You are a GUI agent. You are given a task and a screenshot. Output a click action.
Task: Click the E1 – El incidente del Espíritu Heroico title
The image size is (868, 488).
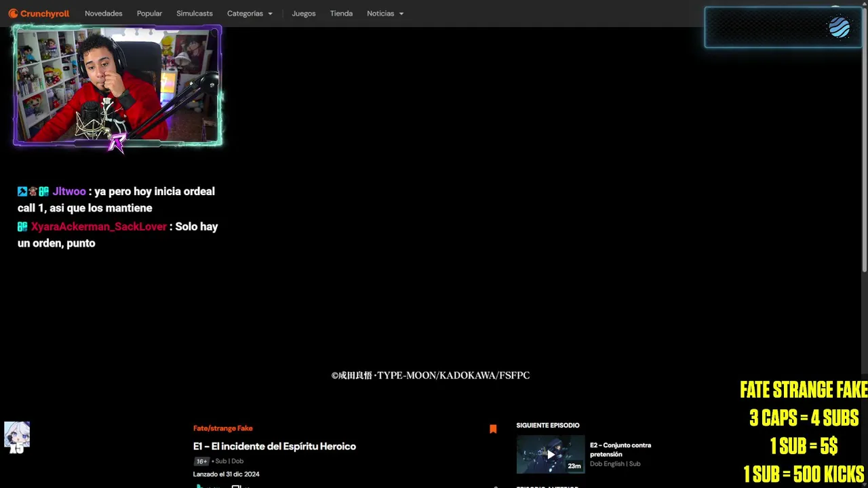275,446
